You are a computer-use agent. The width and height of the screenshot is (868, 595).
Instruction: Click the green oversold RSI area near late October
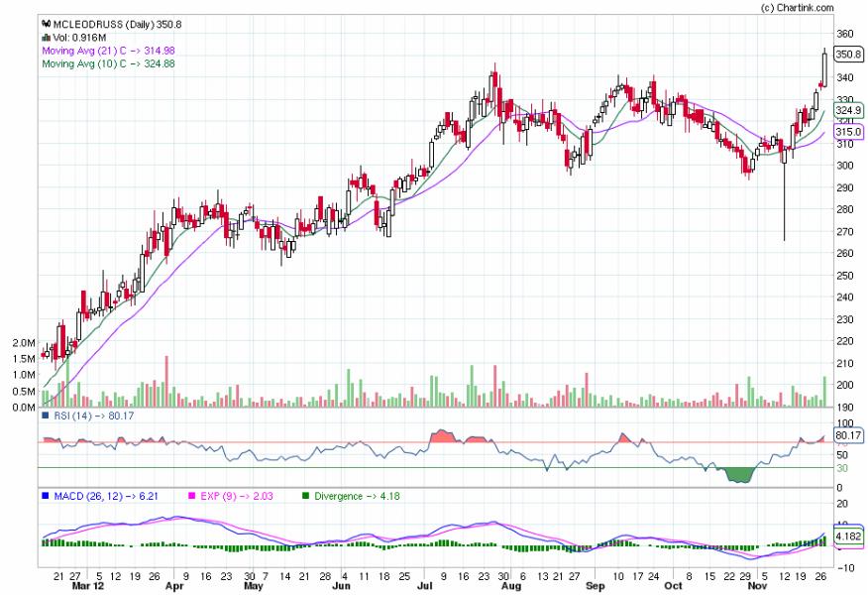739,475
